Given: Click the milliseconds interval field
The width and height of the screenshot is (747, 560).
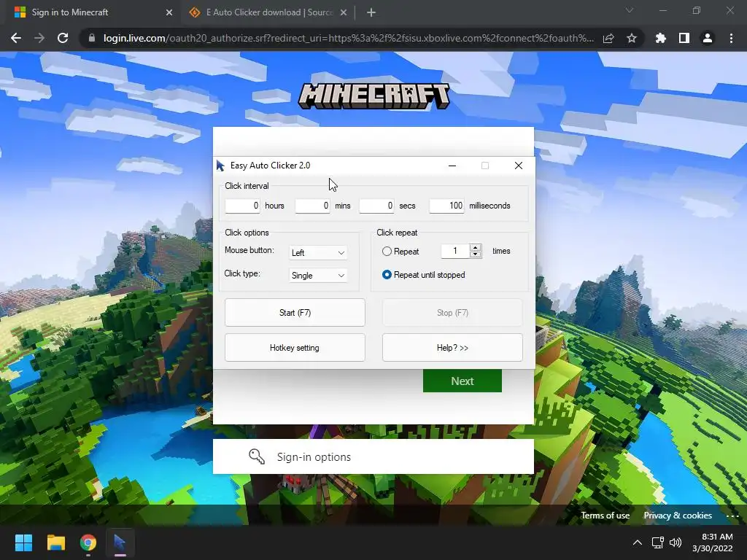Looking at the screenshot, I should (446, 206).
